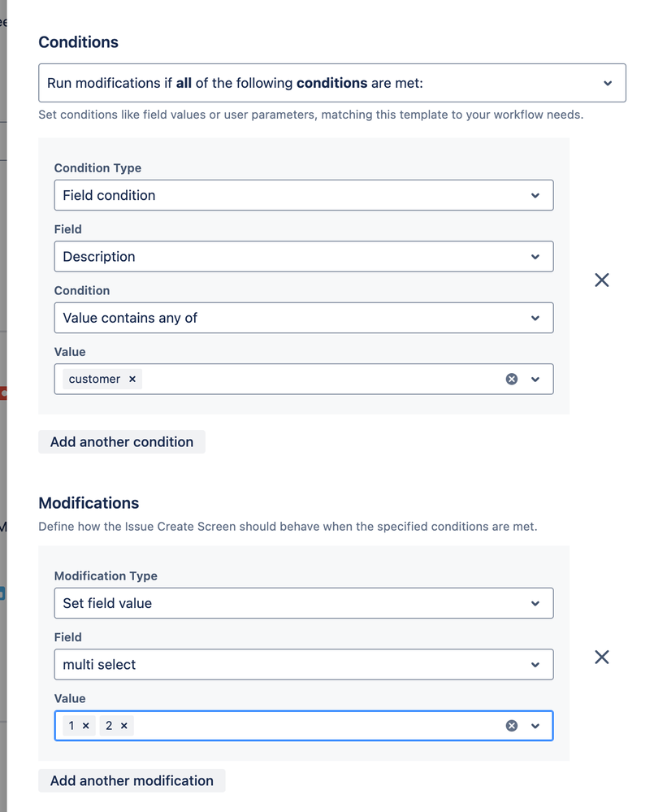The width and height of the screenshot is (654, 812).
Task: Click inside the condition Value input area
Action: point(325,380)
